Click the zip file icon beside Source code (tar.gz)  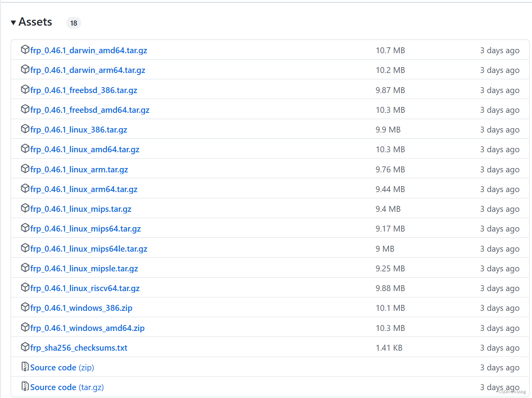click(25, 386)
